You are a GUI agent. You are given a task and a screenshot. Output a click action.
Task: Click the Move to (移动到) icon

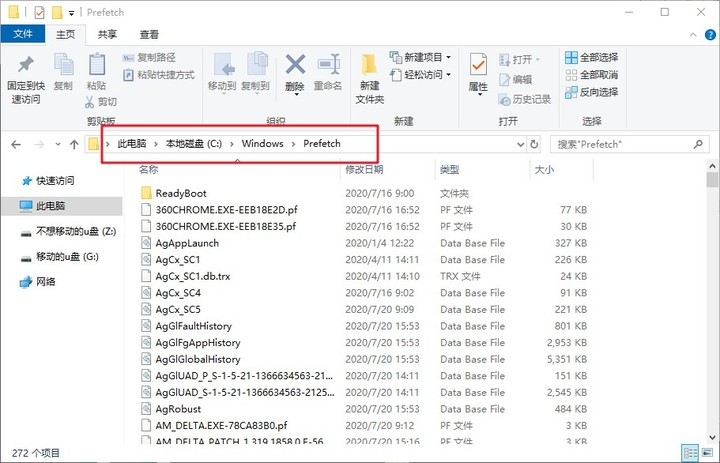[222, 65]
